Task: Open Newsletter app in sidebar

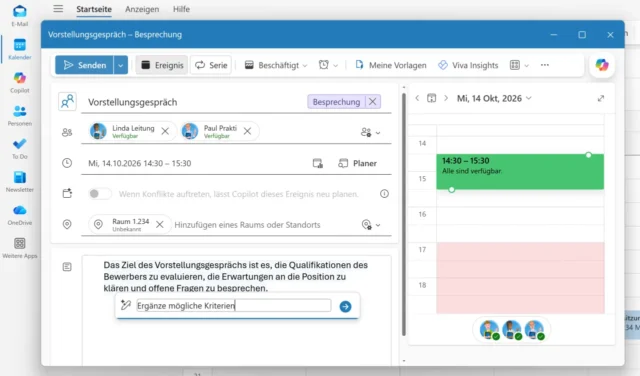Action: (20, 182)
